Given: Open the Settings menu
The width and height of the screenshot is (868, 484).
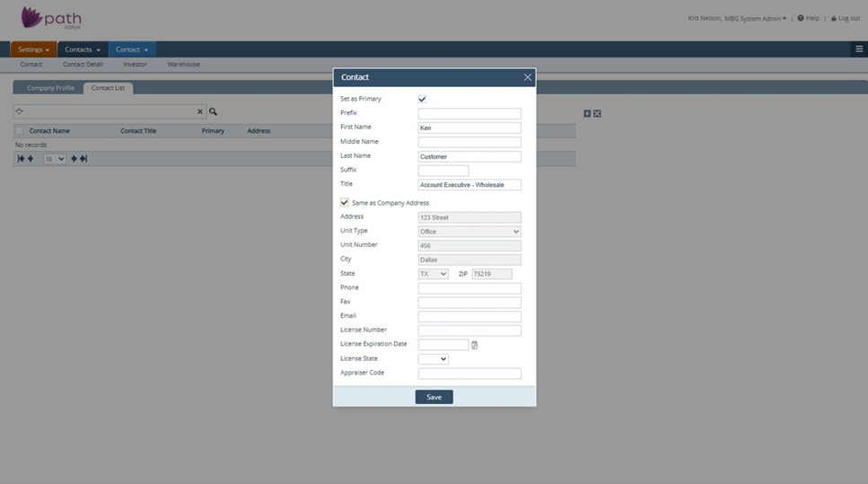Looking at the screenshot, I should click(34, 49).
